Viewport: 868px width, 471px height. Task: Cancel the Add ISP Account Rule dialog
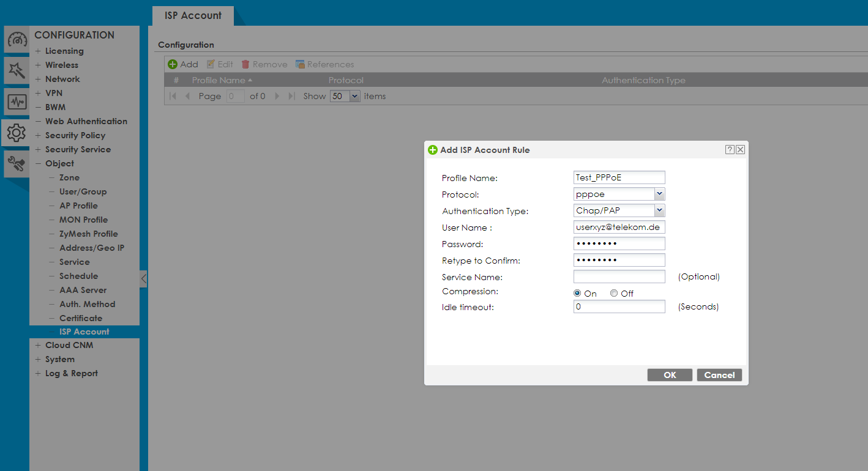pos(719,374)
